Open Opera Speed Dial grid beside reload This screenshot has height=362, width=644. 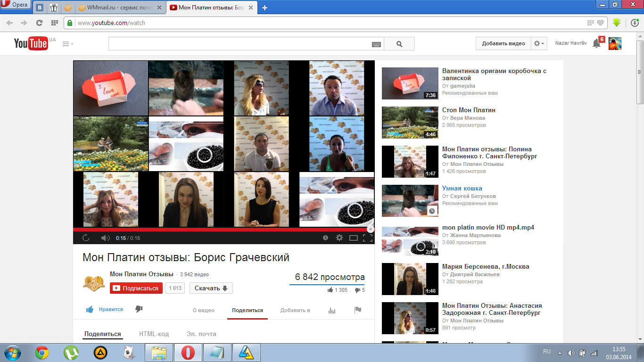point(54,23)
